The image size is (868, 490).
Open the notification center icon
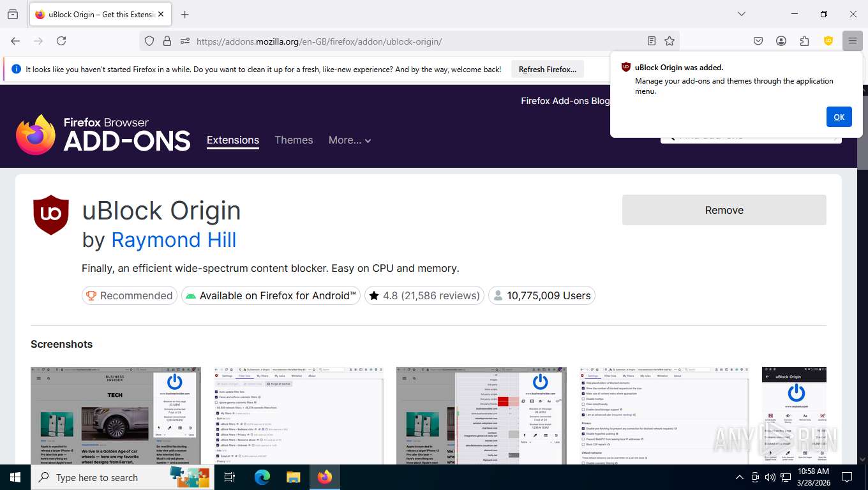pos(847,477)
